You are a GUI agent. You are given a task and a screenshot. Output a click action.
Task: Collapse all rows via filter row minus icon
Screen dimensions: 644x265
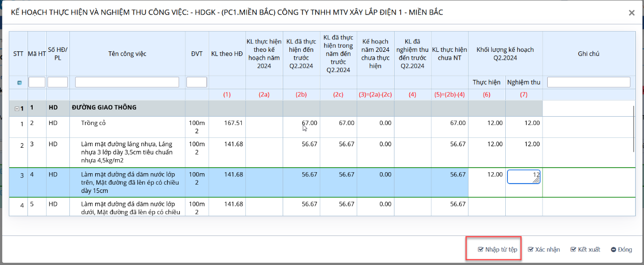(19, 82)
